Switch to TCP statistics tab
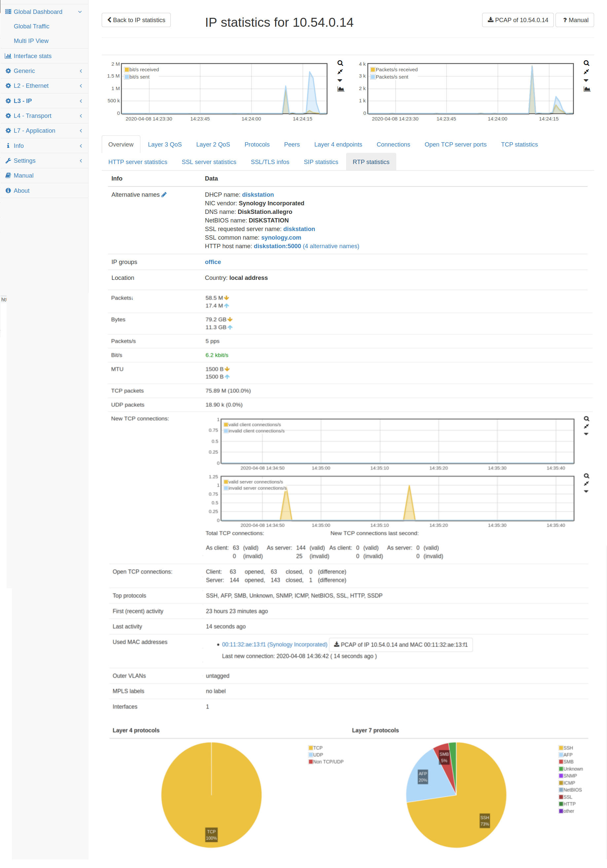The height and width of the screenshot is (868, 607). [519, 145]
